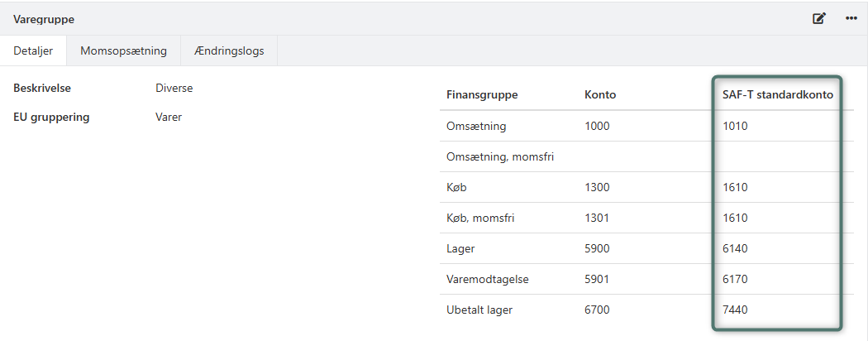Click Køb, momsfri account 1301
This screenshot has height=341, width=868.
tap(597, 218)
